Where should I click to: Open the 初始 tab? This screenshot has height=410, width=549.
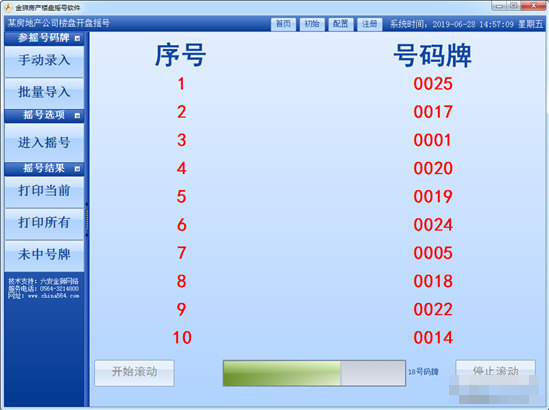point(312,24)
